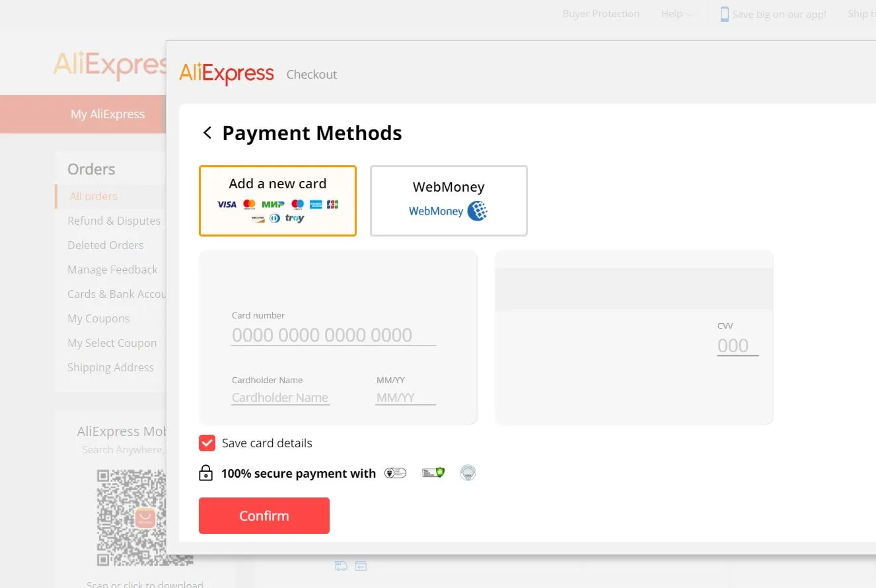This screenshot has width=876, height=588.
Task: Click the American Express logo
Action: point(316,204)
